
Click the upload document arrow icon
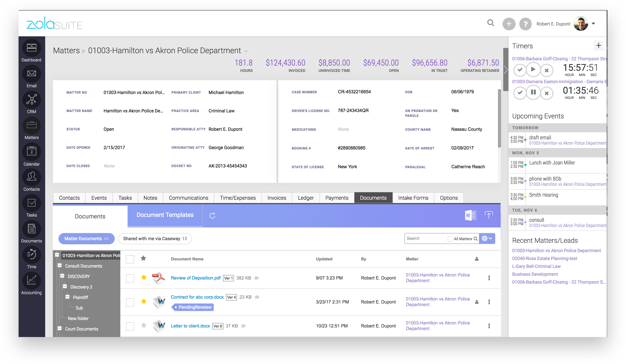coord(488,215)
